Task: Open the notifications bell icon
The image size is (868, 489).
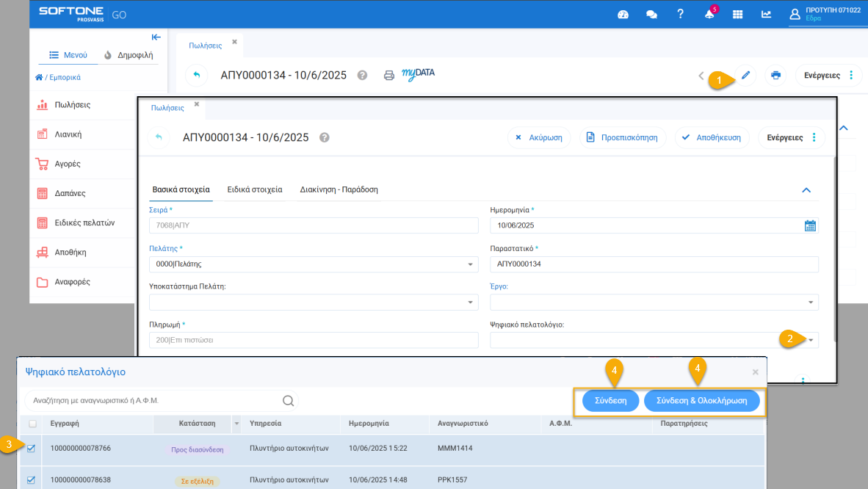Action: (x=709, y=14)
